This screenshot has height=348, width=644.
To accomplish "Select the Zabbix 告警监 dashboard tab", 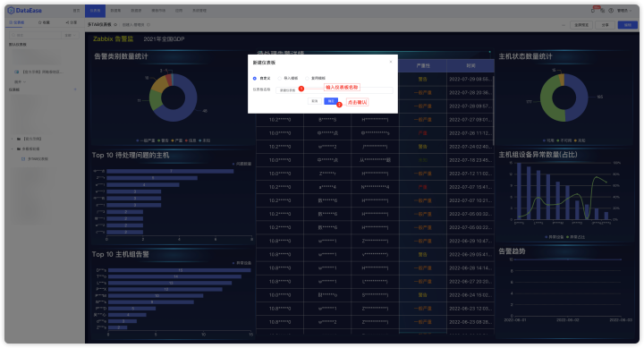I will 113,39.
